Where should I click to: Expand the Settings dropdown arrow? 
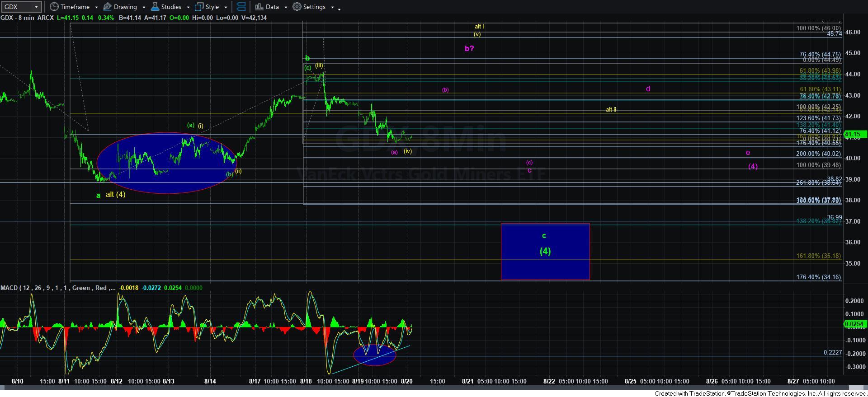[x=332, y=7]
